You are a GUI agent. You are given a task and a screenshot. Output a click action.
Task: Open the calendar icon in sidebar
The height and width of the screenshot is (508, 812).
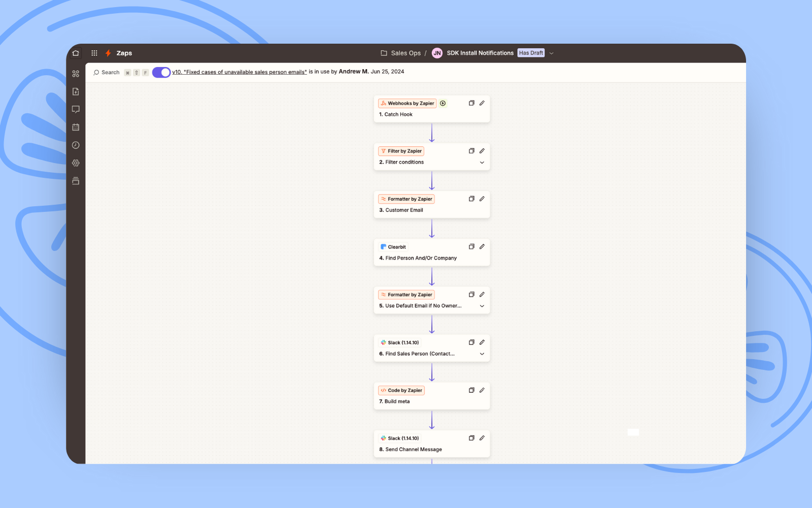tap(76, 127)
